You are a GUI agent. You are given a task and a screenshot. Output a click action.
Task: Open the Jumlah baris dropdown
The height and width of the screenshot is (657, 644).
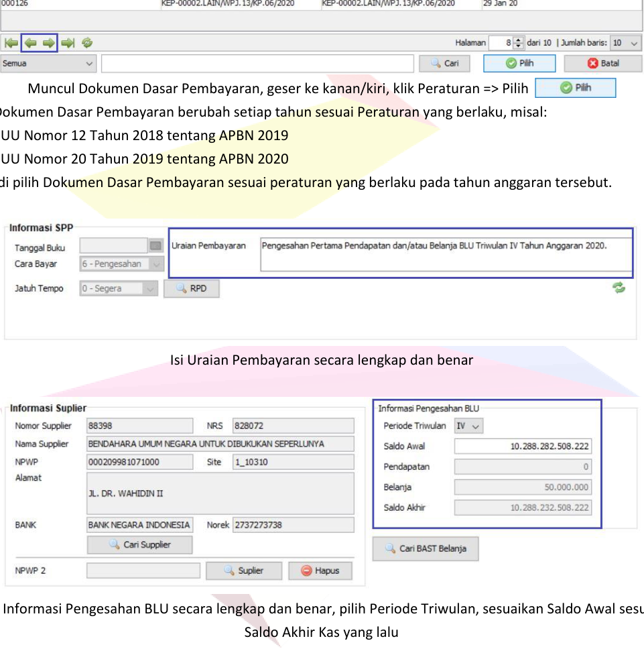626,43
